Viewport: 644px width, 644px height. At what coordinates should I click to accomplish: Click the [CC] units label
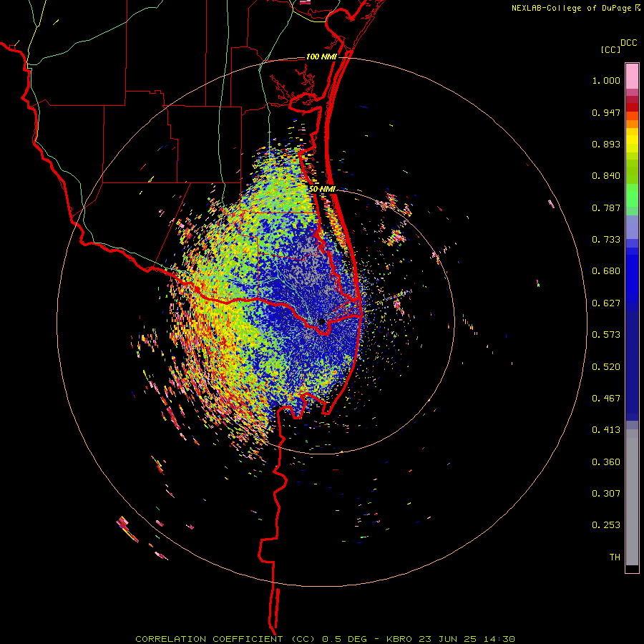(x=610, y=49)
